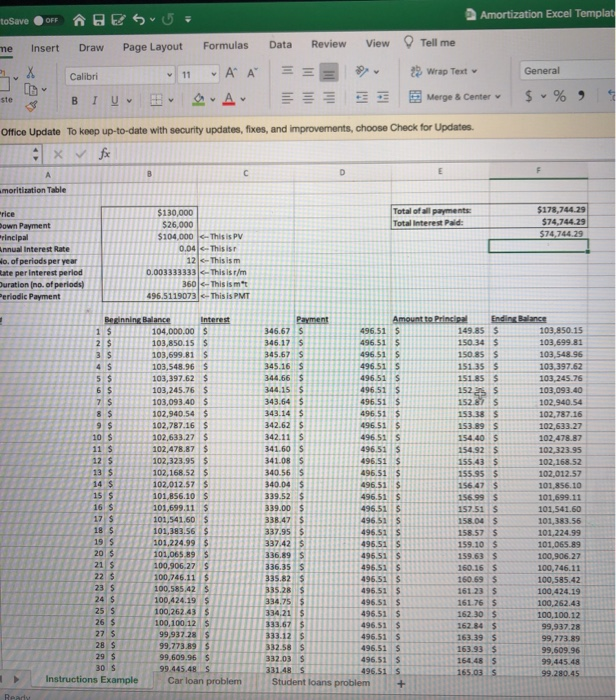Click the highlighted Bottom Align icon

pos(329,72)
